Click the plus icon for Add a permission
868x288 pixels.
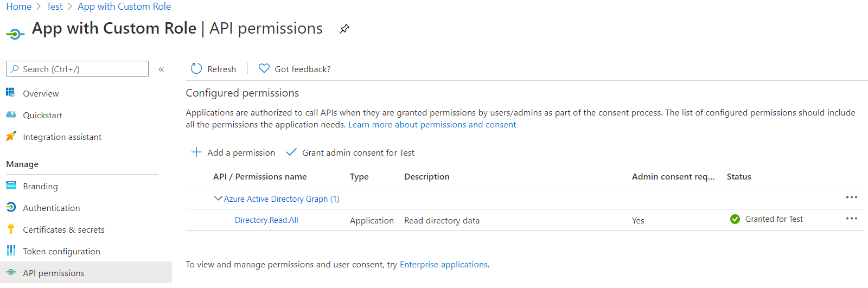point(196,152)
